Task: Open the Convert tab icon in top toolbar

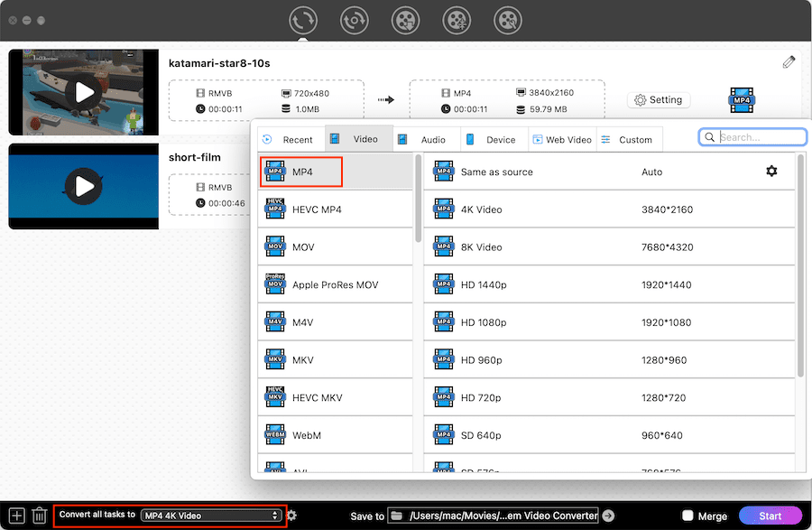Action: pyautogui.click(x=303, y=21)
